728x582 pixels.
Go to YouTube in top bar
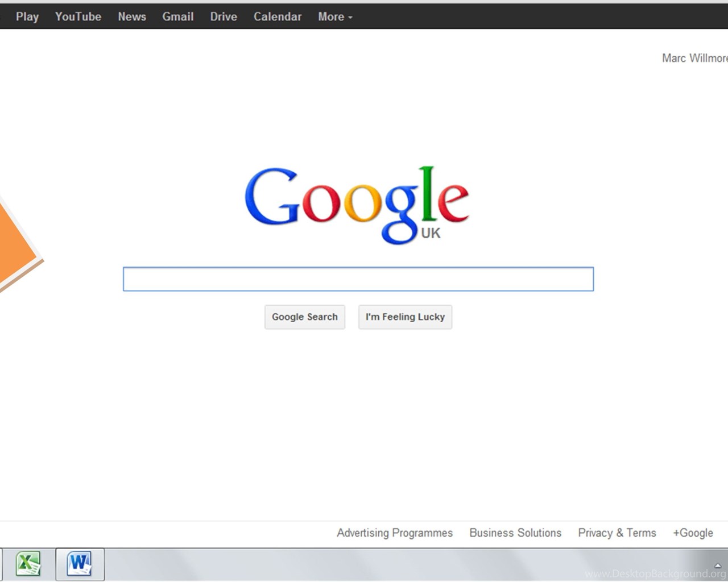78,16
